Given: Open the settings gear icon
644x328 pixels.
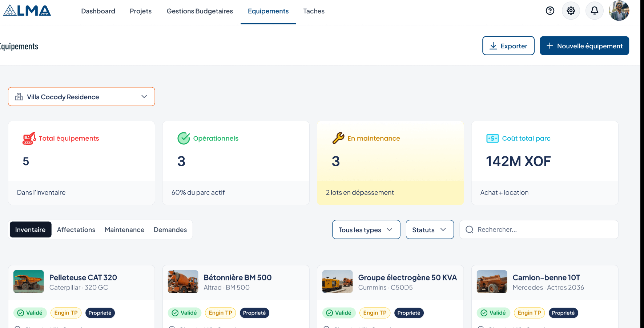Looking at the screenshot, I should click(x=571, y=11).
